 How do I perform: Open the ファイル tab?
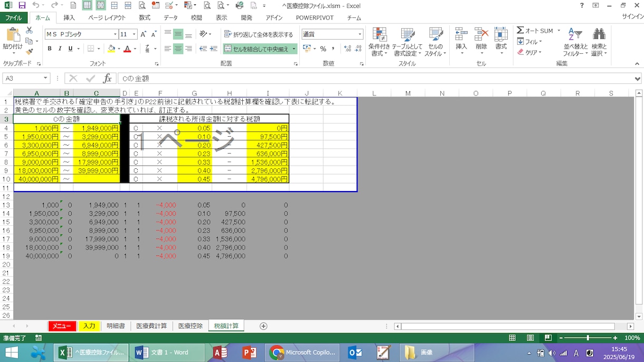pos(14,17)
